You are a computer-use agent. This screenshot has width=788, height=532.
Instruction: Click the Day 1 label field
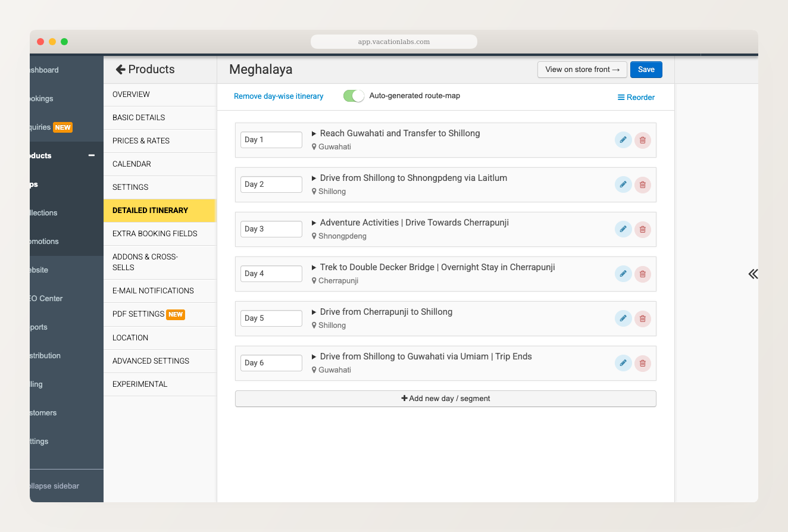pos(271,140)
